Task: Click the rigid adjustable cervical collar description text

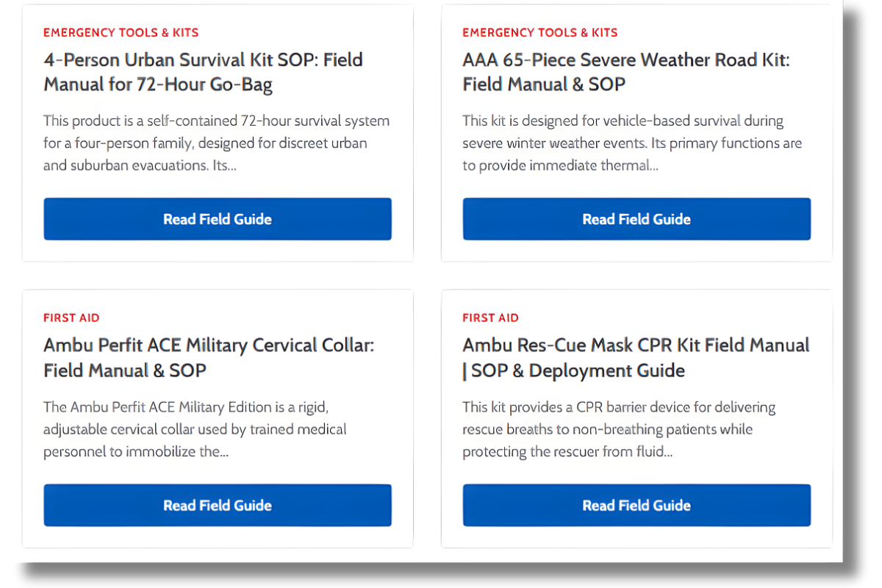Action: click(195, 429)
